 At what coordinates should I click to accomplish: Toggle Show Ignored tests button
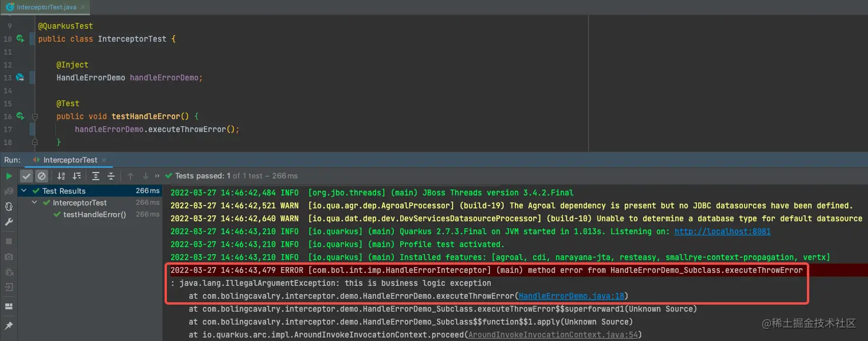pos(42,176)
